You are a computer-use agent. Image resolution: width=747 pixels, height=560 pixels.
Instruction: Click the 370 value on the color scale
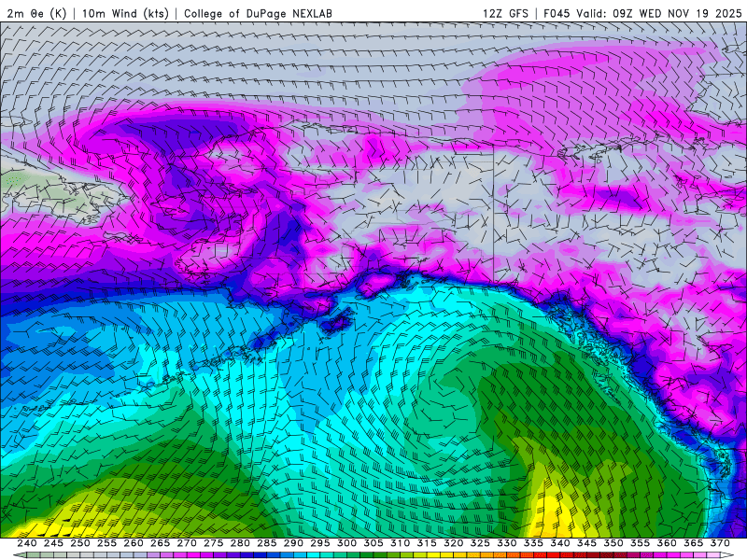click(x=720, y=543)
